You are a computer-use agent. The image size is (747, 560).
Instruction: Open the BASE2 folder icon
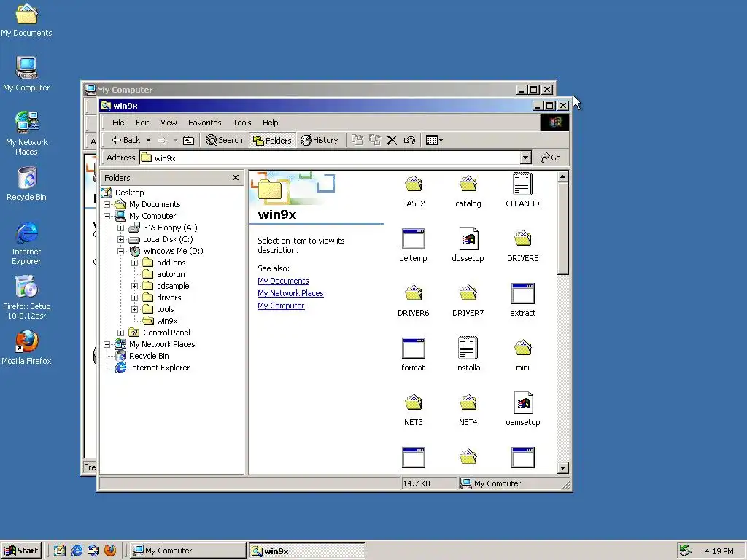413,184
